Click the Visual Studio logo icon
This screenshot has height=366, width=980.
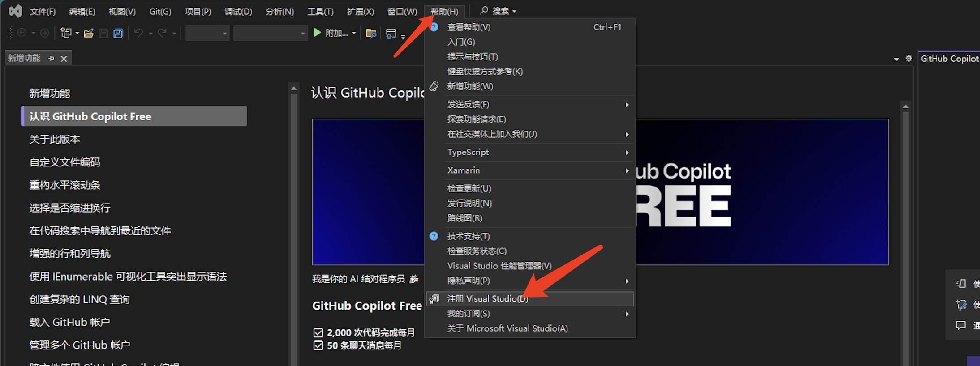(15, 11)
